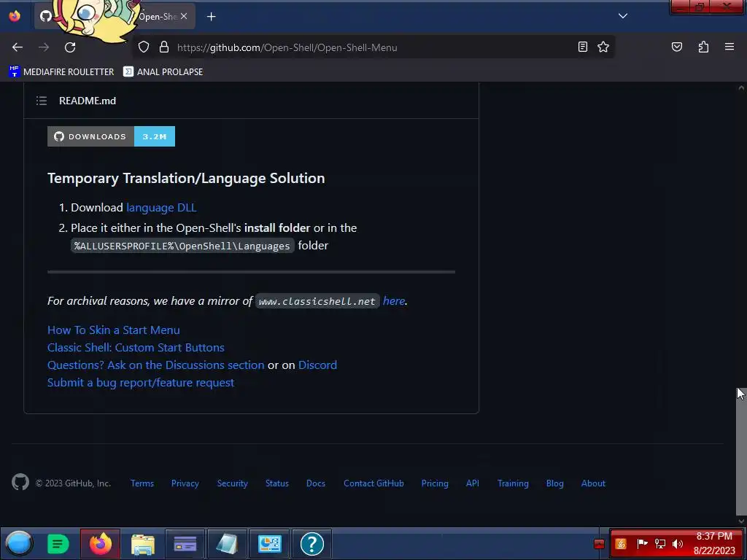This screenshot has width=747, height=560.
Task: Reload the page with the refresh icon
Action: (70, 47)
